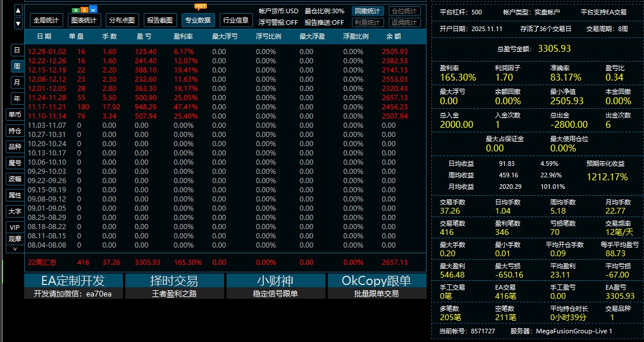Select the 月 period sidebar button
This screenshot has width=644, height=342.
[x=17, y=82]
